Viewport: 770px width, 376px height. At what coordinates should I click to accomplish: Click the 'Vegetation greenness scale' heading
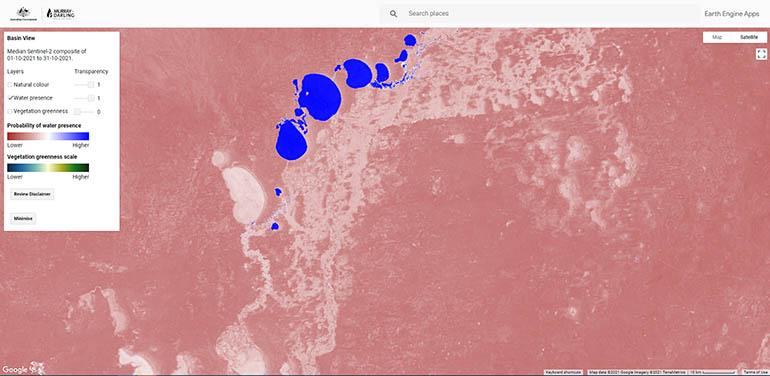click(x=42, y=157)
